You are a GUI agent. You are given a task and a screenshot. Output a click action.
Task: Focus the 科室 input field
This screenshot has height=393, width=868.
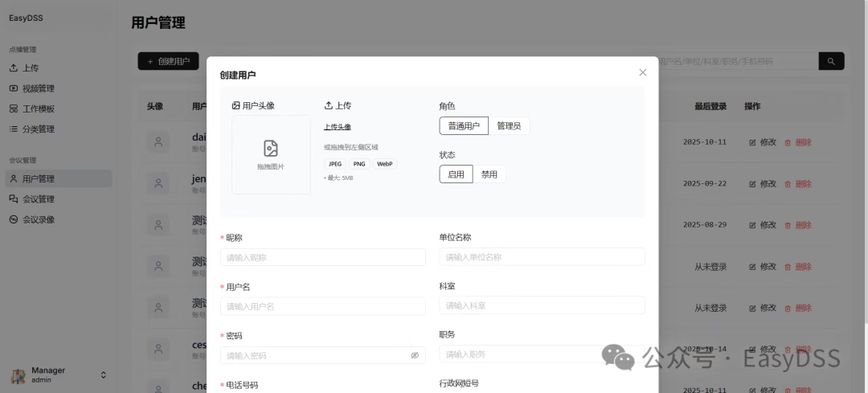coord(542,305)
